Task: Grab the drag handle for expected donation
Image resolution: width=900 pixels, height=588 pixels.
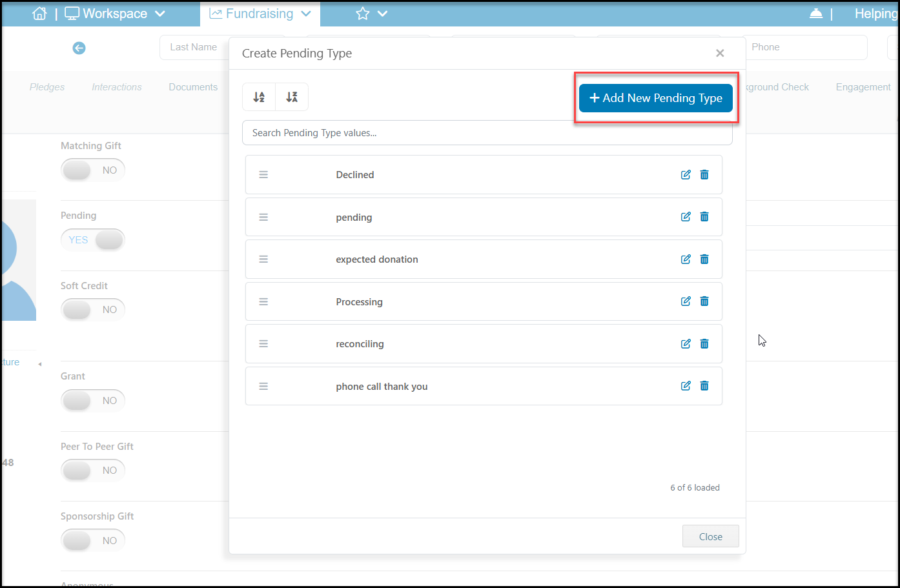Action: pyautogui.click(x=263, y=259)
